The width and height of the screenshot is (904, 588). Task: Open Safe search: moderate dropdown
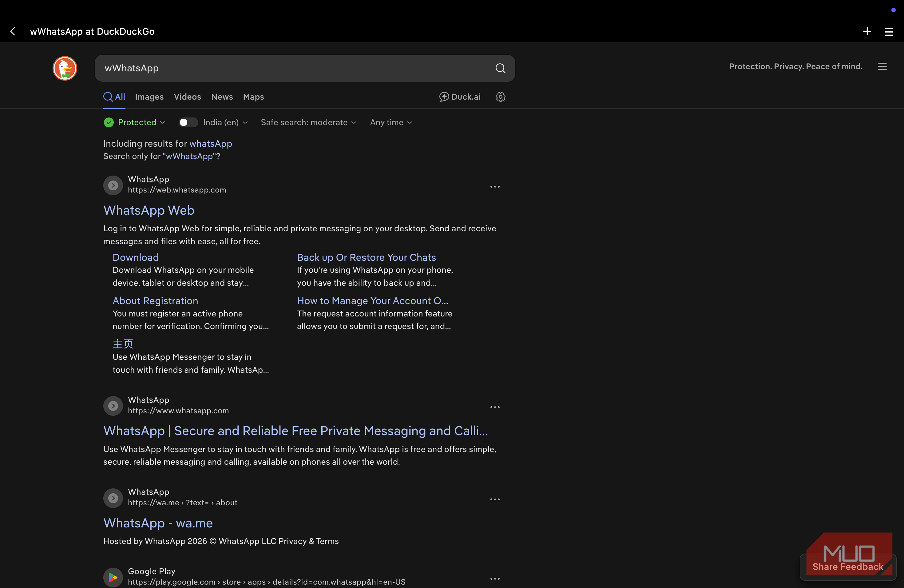(x=308, y=122)
